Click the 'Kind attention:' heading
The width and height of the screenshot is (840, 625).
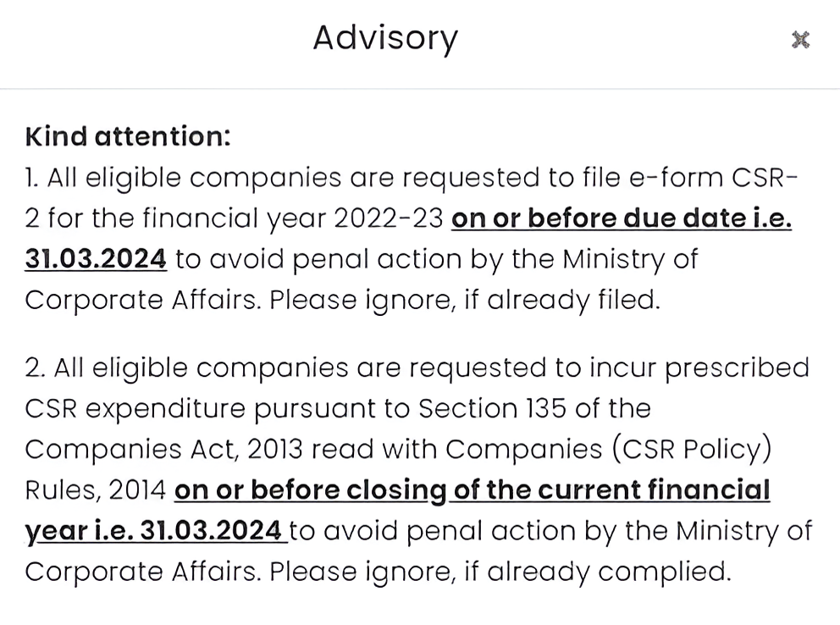[127, 136]
